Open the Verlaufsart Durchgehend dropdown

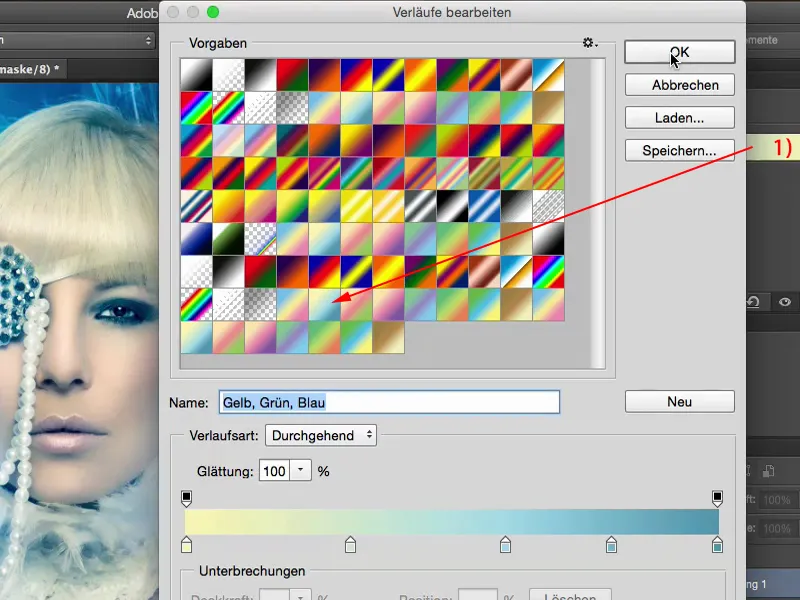coord(321,435)
